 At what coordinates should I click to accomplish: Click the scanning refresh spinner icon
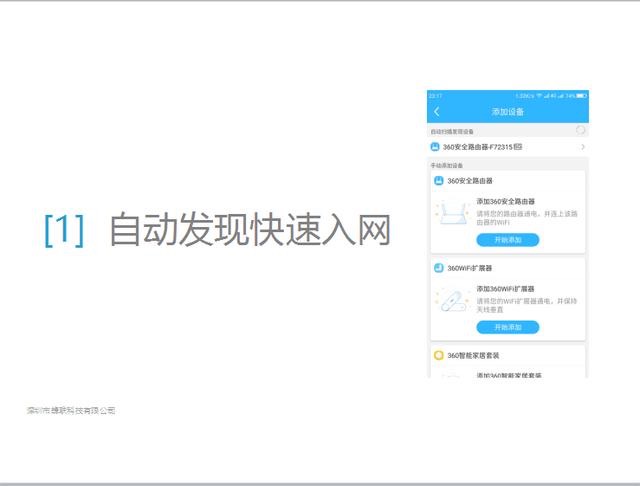click(x=580, y=130)
